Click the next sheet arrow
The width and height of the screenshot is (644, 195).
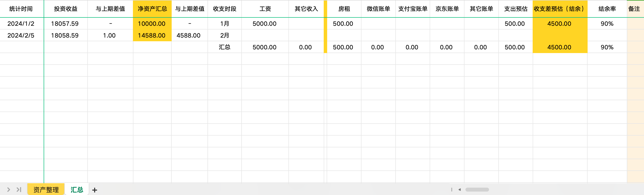click(x=9, y=190)
